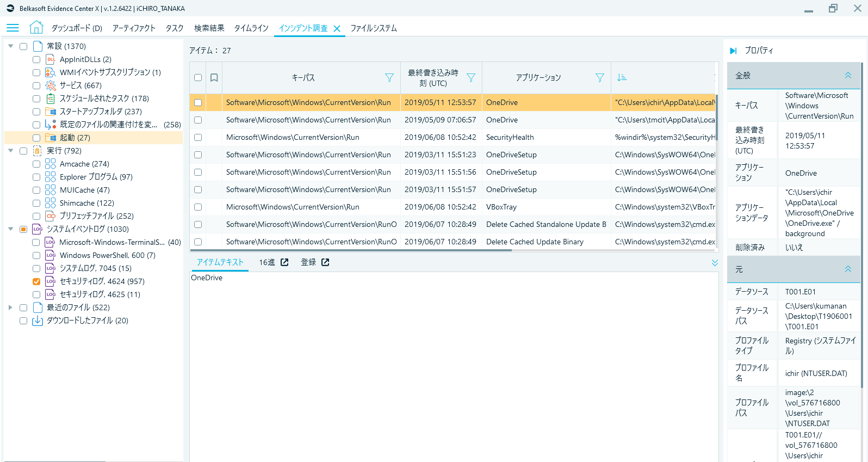Select the アイテムテキスト sub-tab

(x=220, y=262)
